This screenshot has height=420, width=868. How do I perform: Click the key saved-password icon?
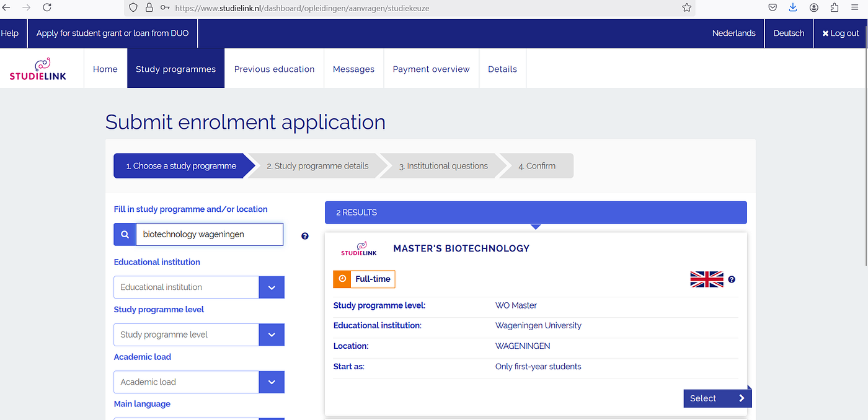tap(165, 8)
